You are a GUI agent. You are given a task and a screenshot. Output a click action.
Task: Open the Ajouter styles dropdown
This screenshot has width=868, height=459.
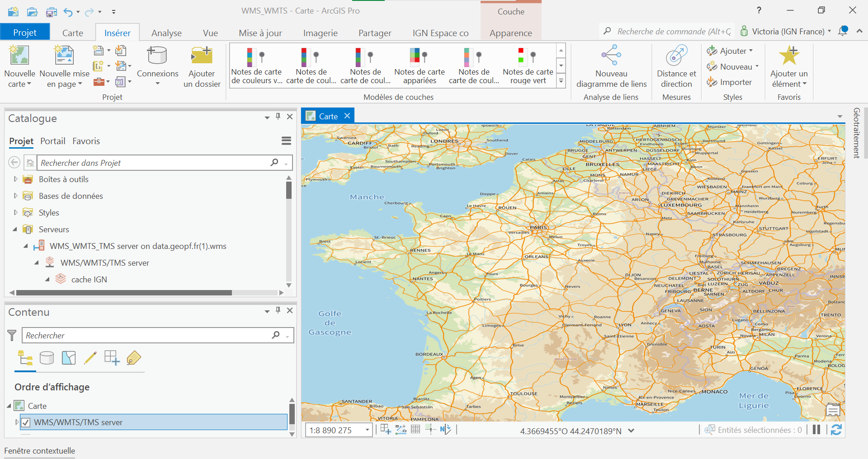coord(730,51)
